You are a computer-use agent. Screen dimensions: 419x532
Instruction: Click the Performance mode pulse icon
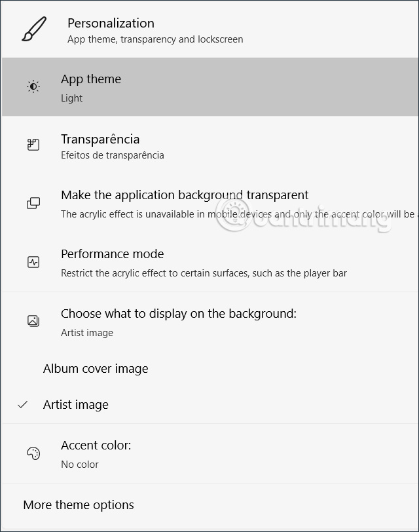click(33, 262)
